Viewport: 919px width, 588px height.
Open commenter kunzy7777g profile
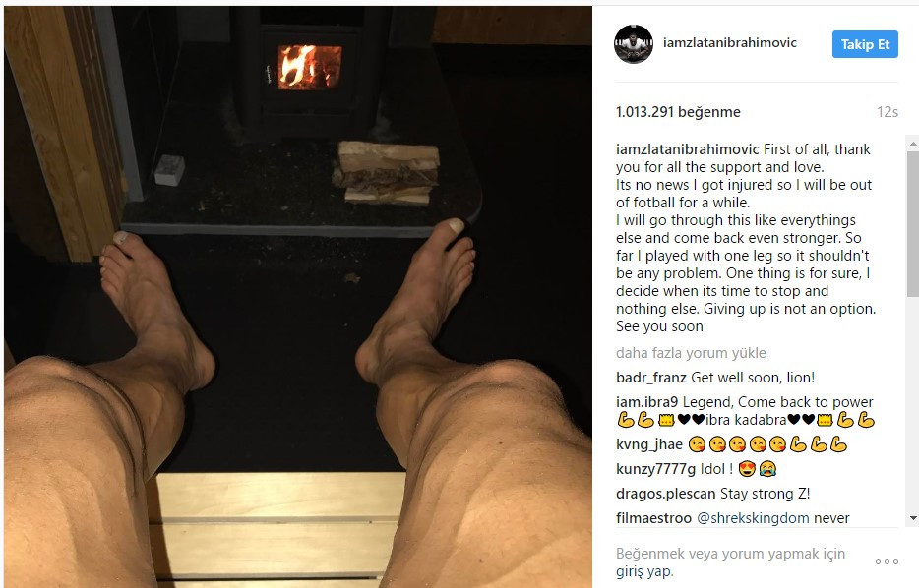point(656,469)
